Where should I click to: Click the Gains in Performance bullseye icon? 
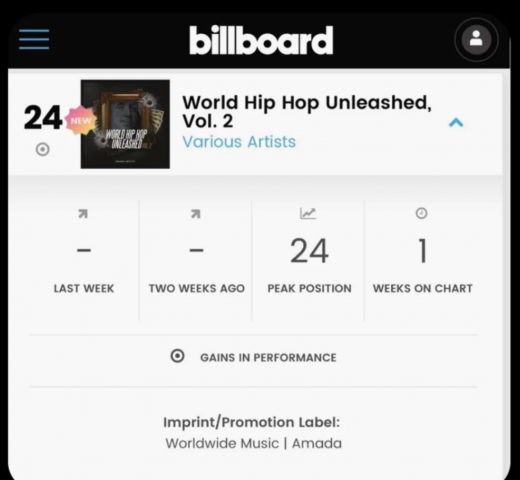(x=177, y=356)
